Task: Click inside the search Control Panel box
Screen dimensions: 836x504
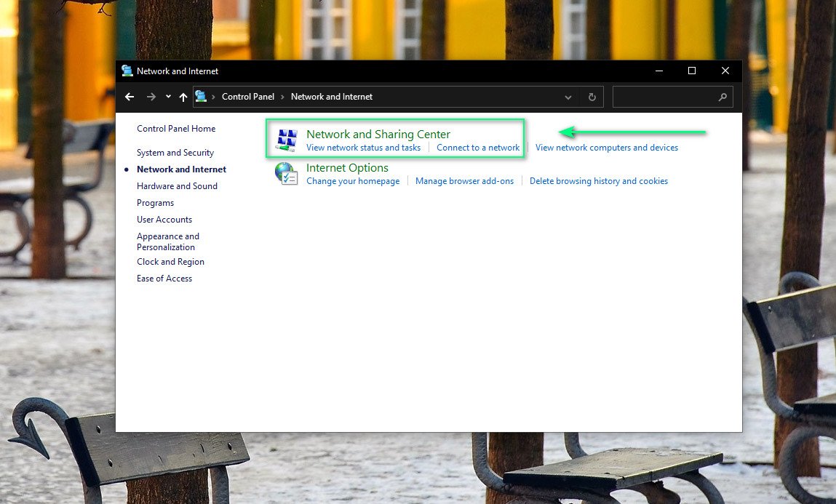Action: (662, 97)
